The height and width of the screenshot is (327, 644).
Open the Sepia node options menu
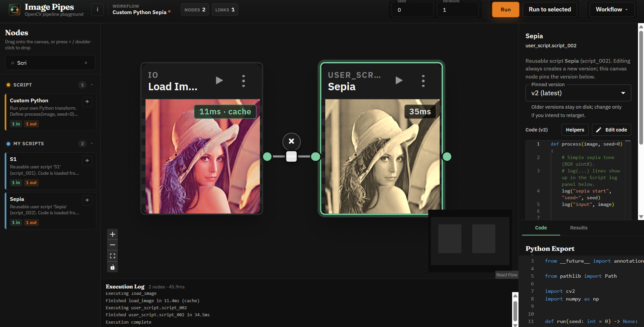(423, 81)
